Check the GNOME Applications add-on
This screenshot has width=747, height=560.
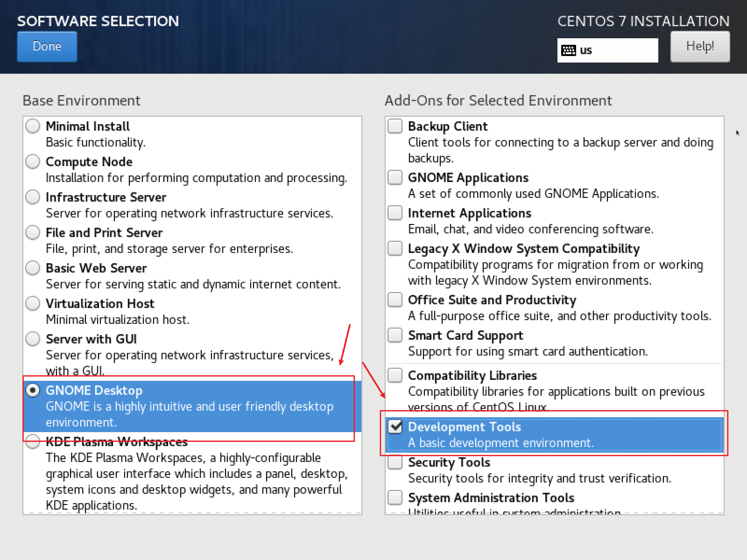click(x=395, y=178)
